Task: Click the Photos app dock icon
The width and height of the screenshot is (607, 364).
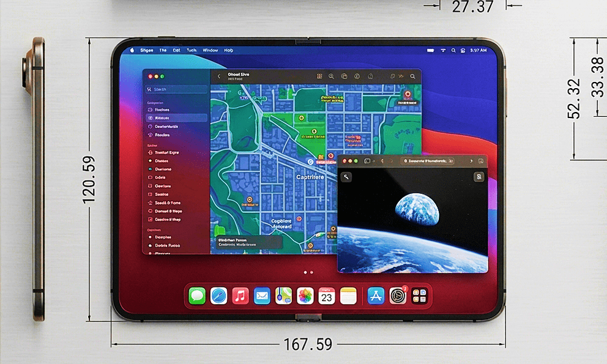Action: click(x=305, y=296)
